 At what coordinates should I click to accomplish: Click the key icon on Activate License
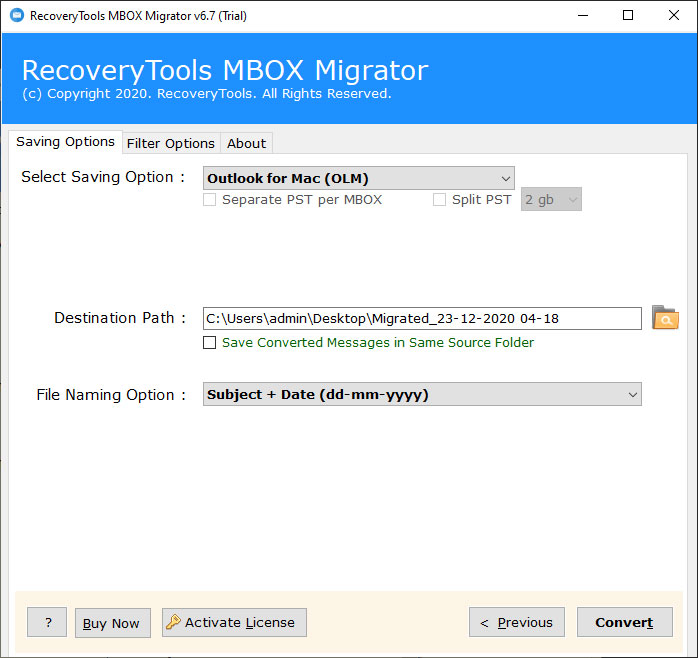[x=173, y=621]
